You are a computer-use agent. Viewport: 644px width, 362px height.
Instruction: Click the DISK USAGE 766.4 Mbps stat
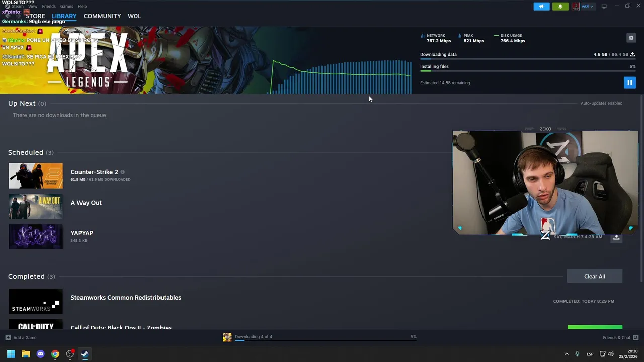pyautogui.click(x=510, y=38)
